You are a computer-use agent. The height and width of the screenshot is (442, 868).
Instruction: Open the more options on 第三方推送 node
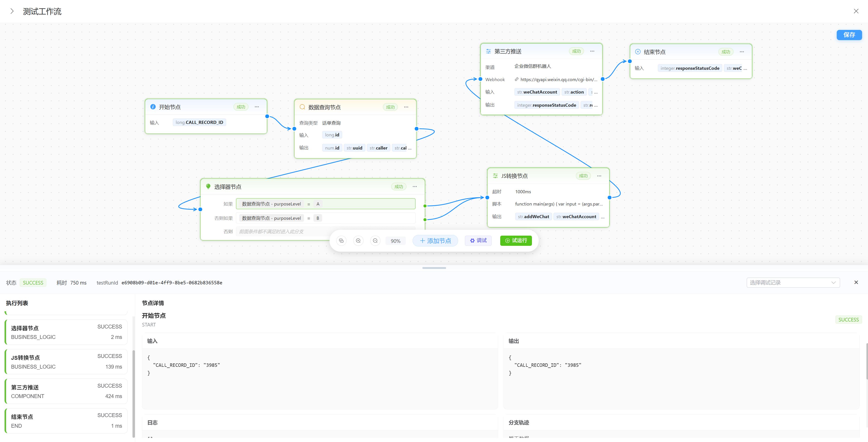pyautogui.click(x=592, y=51)
